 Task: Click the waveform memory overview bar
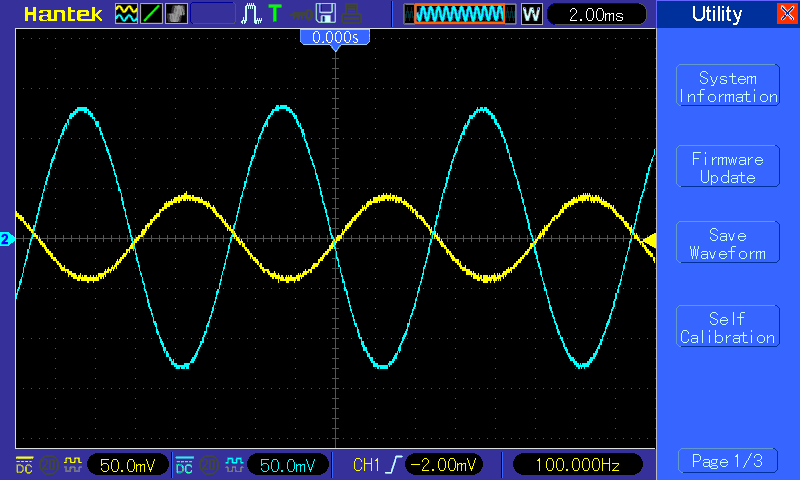[460, 14]
